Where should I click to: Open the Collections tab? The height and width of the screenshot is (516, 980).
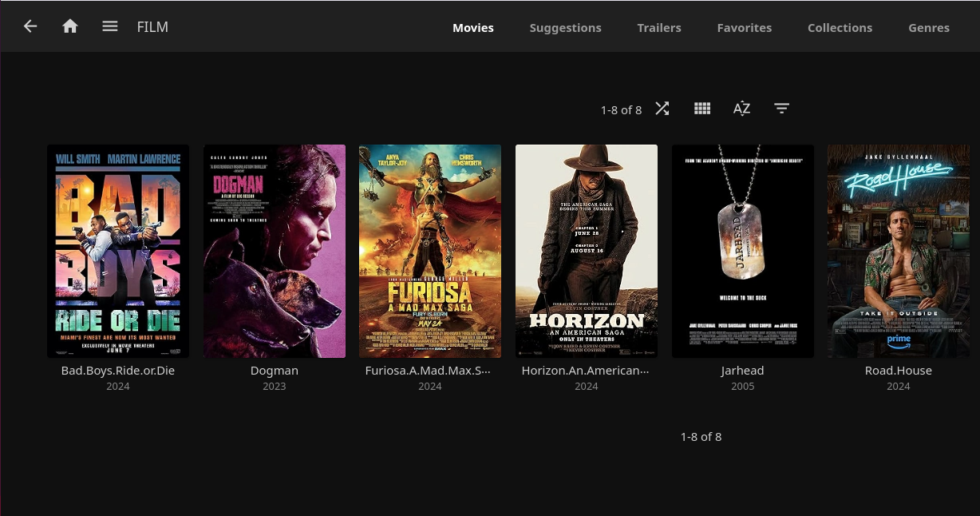[840, 27]
